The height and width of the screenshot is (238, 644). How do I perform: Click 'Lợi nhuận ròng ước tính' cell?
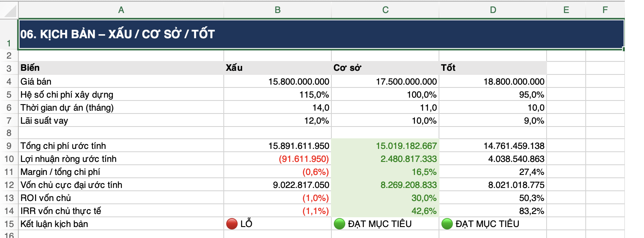pyautogui.click(x=121, y=159)
